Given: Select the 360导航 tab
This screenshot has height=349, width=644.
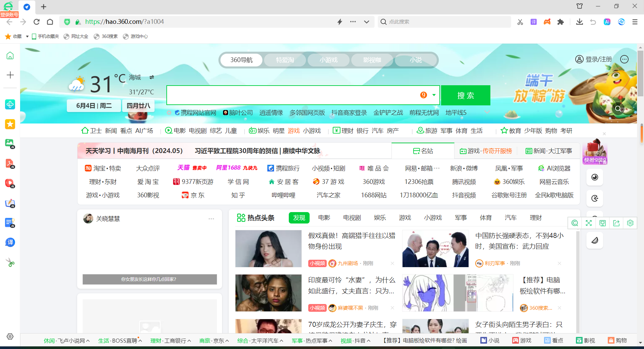Looking at the screenshot, I should (x=241, y=60).
